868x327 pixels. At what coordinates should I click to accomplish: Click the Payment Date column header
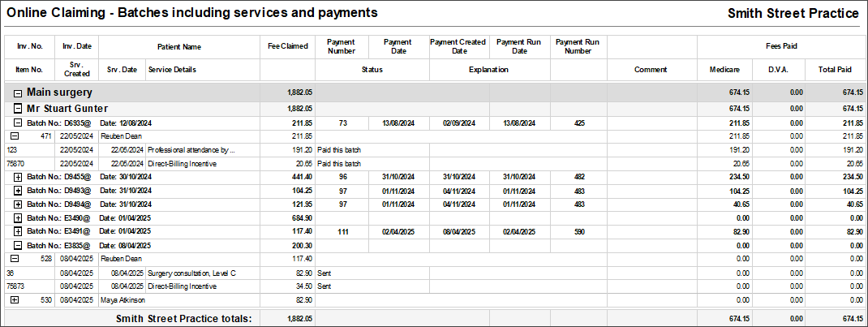(398, 46)
